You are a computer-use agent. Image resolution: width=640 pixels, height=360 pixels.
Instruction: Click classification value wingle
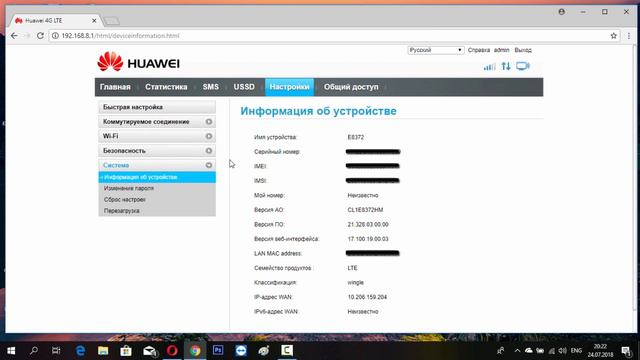356,282
